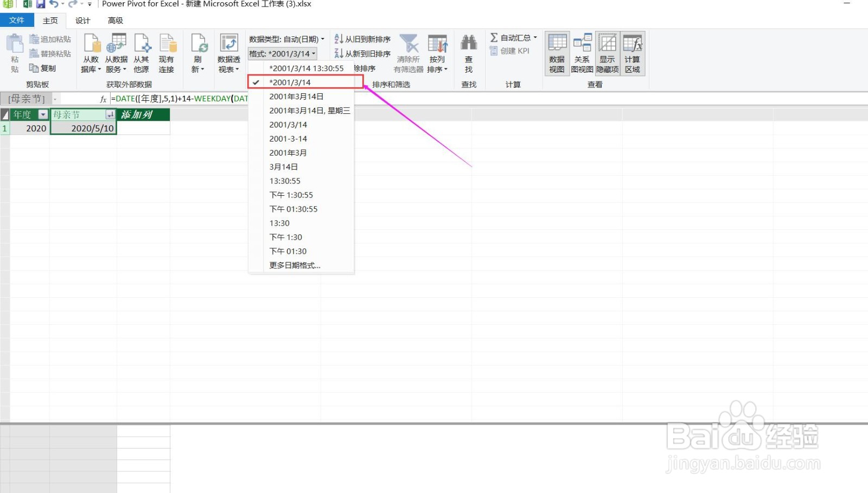Viewport: 868px width, 493px height.
Task: Choose the *2001/3/14 13:30:55 format
Action: (x=301, y=68)
